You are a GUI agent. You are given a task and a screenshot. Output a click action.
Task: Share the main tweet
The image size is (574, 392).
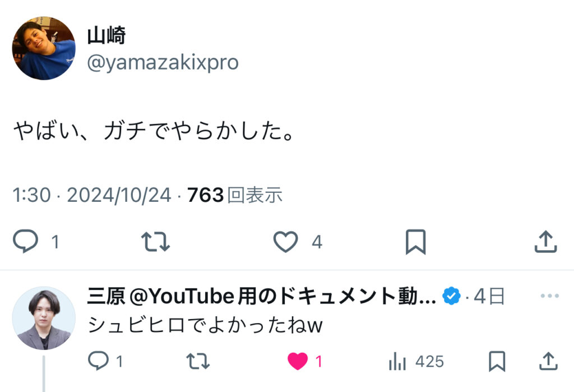pos(545,242)
